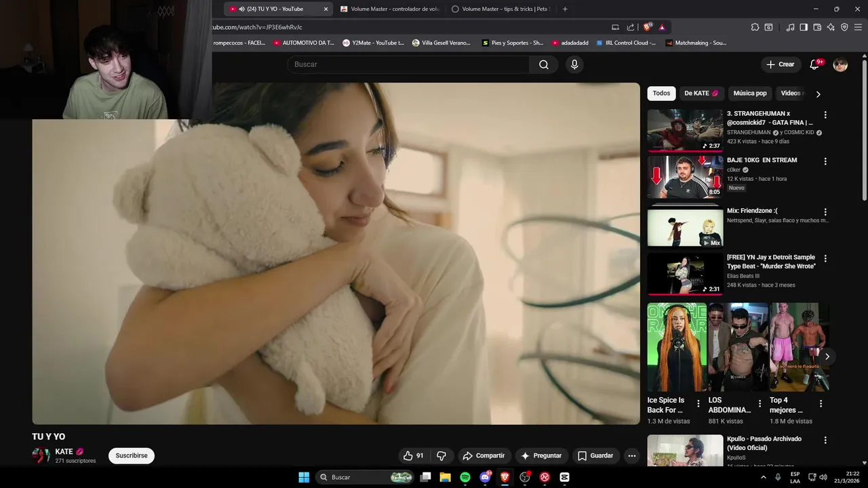Switch to Volume Master controlador tab
The width and height of the screenshot is (868, 488).
pos(390,9)
